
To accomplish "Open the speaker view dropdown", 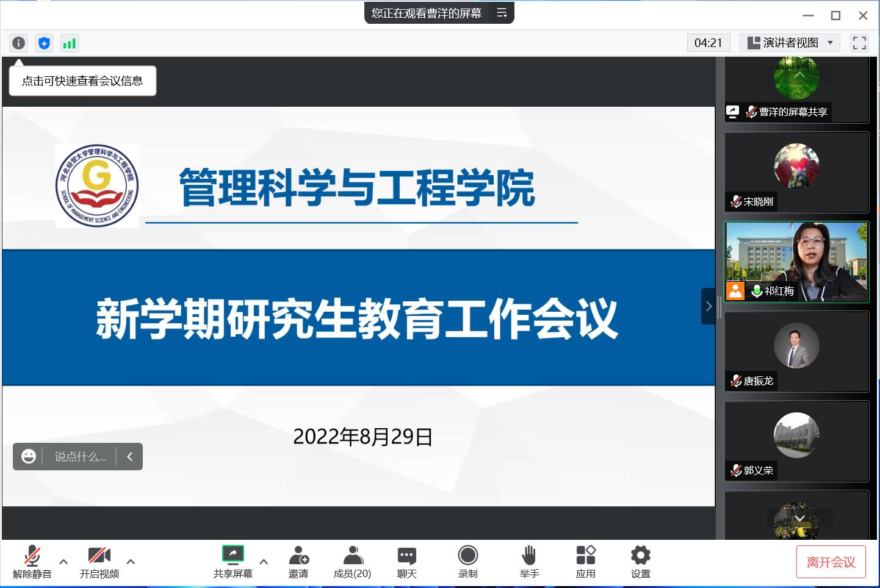I will click(790, 43).
